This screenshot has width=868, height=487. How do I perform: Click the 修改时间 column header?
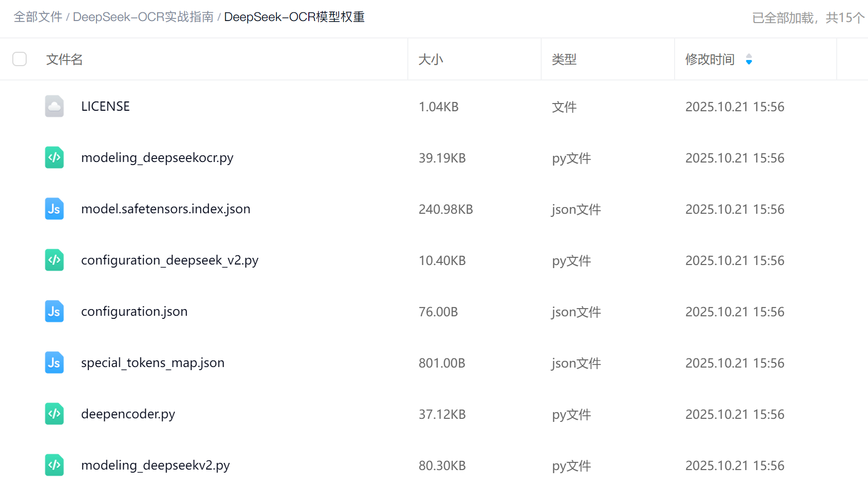point(710,59)
